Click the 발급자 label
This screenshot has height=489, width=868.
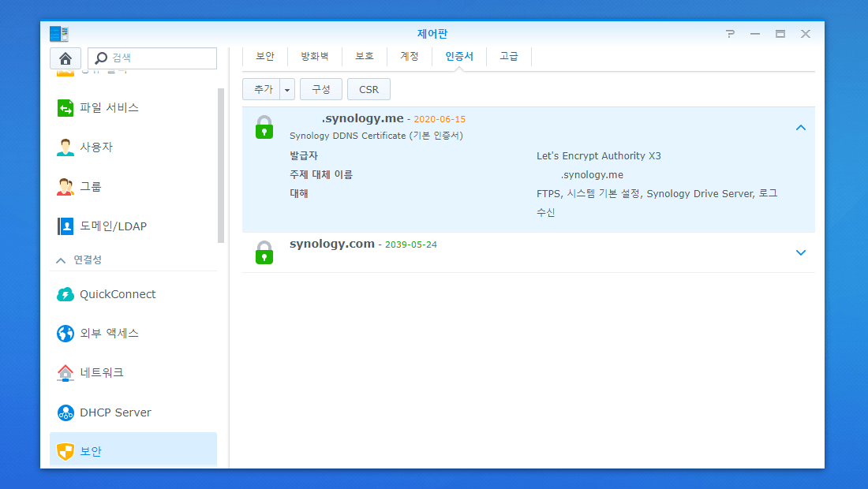[304, 156]
